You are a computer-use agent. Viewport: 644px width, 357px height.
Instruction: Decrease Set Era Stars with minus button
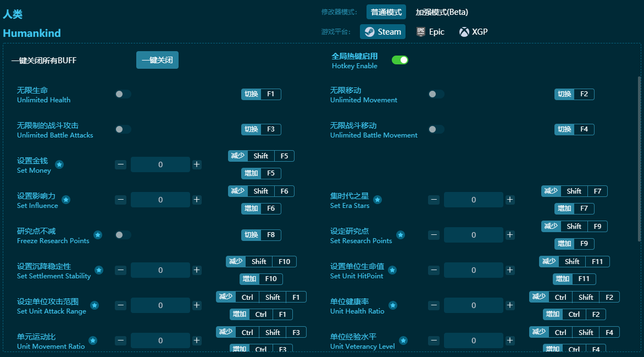434,200
